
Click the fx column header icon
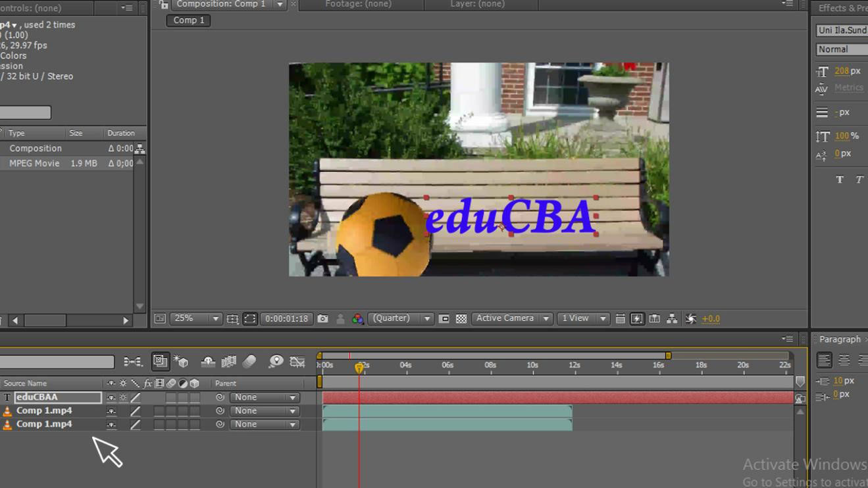point(147,383)
